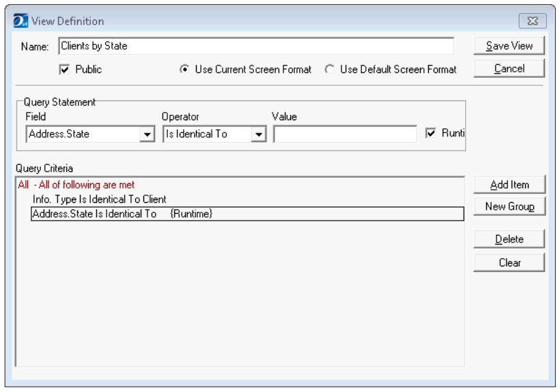The width and height of the screenshot is (560, 392).
Task: Click the Address.State field combo box
Action: click(82, 135)
